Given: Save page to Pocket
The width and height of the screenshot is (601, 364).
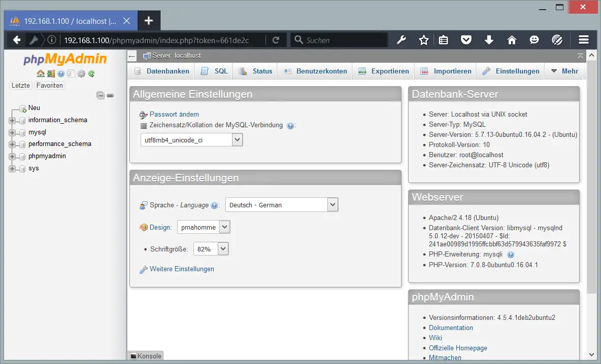Looking at the screenshot, I should point(466,40).
